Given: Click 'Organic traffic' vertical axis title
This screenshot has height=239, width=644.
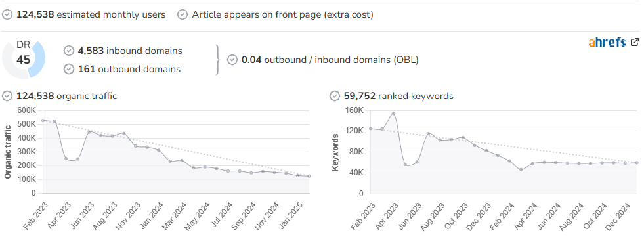Looking at the screenshot, I should pos(7,152).
